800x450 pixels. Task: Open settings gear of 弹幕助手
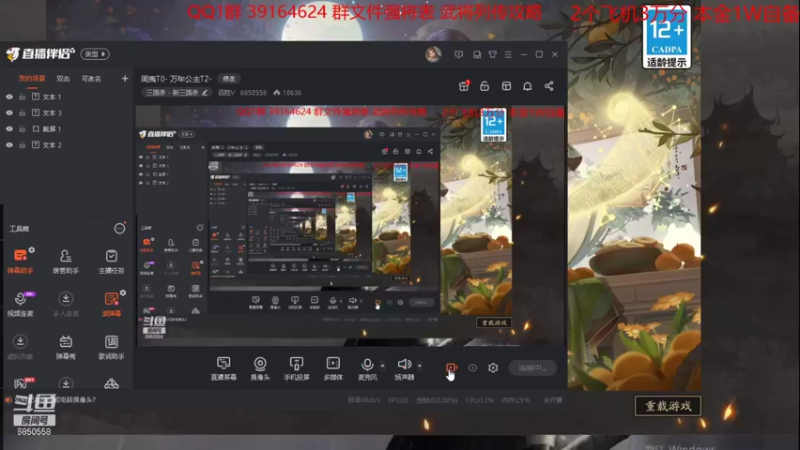pyautogui.click(x=32, y=249)
